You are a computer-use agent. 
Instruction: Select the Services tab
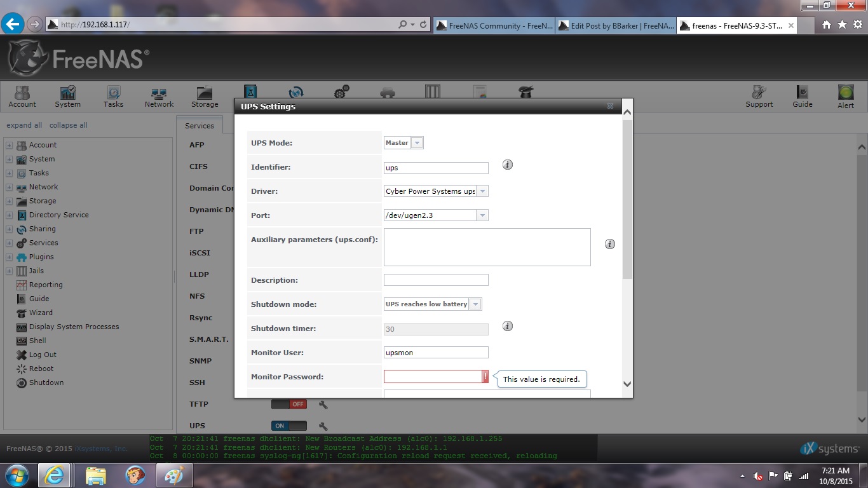tap(200, 126)
